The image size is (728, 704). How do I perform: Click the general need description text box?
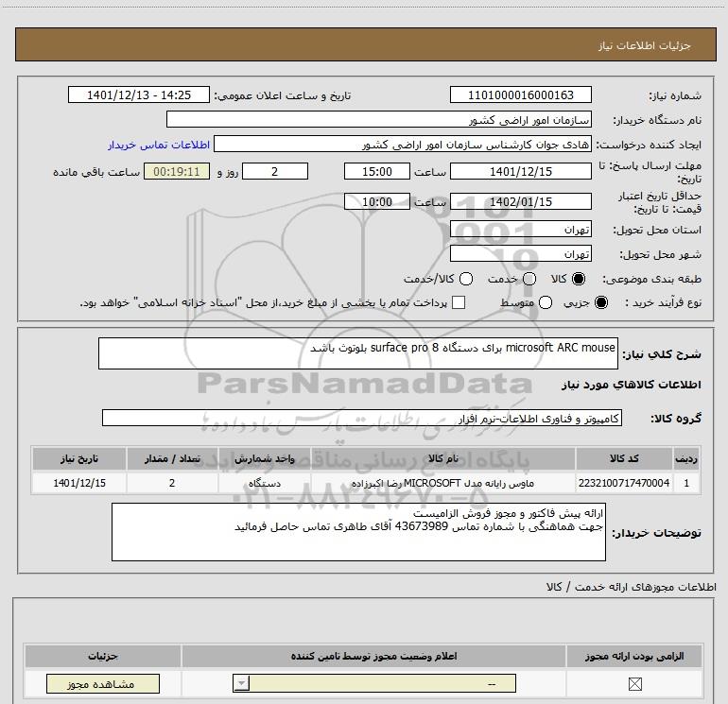(x=358, y=353)
